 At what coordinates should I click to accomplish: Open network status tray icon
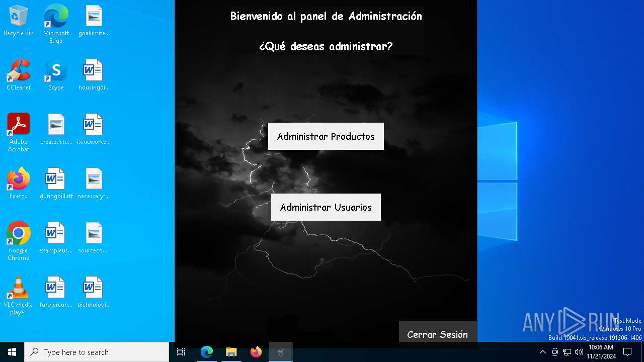click(567, 352)
